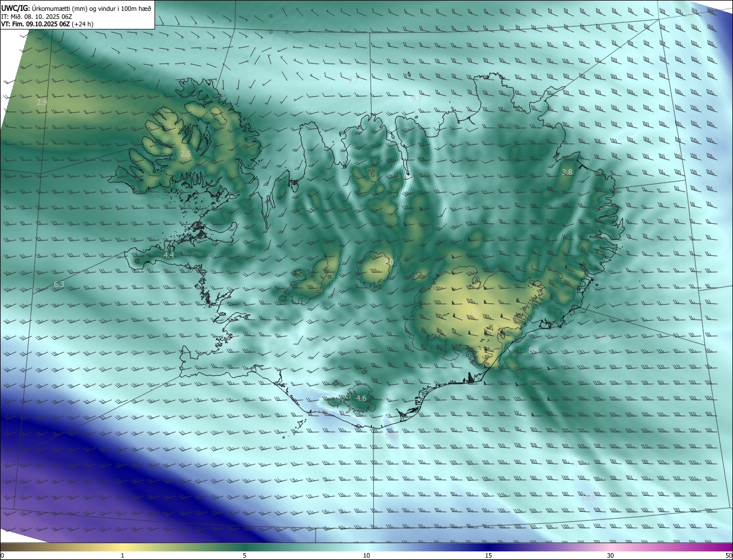Click the '10.5' value on the map
Viewport: 733px width, 560px height.
(588, 498)
